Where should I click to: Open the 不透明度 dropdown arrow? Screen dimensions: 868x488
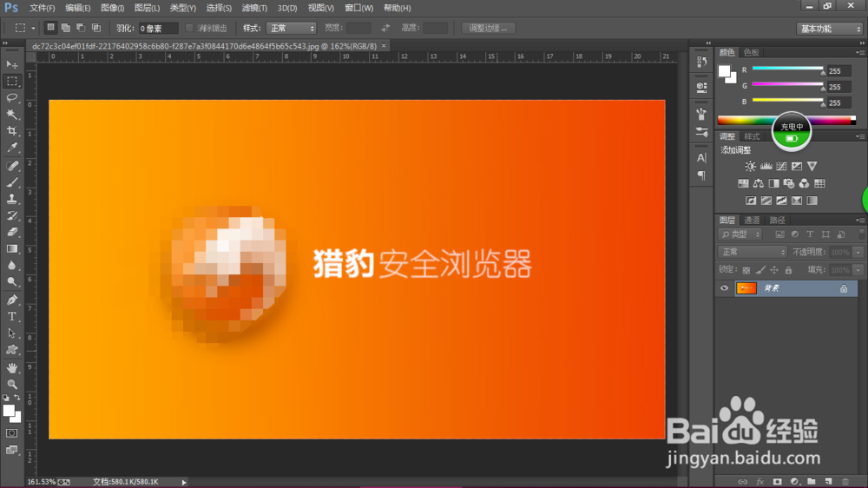(858, 252)
